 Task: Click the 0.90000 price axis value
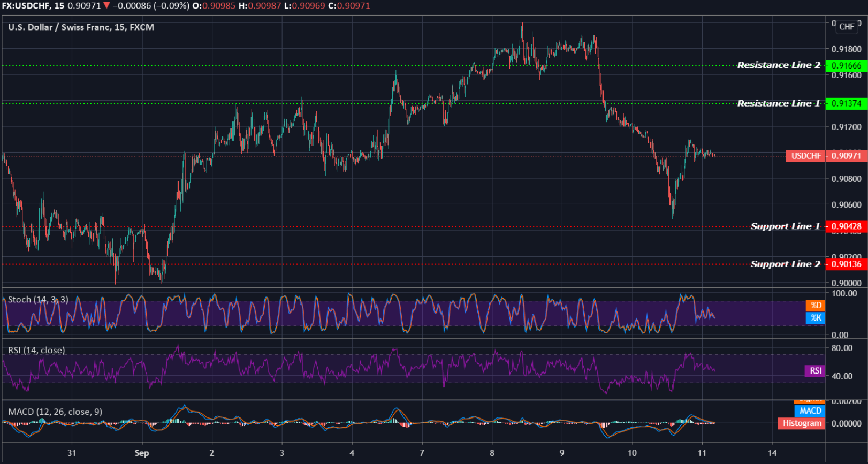846,283
